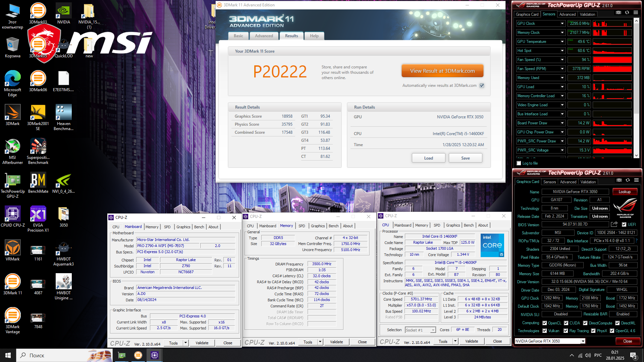Launch the CPUID CPU-Z desktop shortcut
644x362 pixels.
[x=12, y=217]
